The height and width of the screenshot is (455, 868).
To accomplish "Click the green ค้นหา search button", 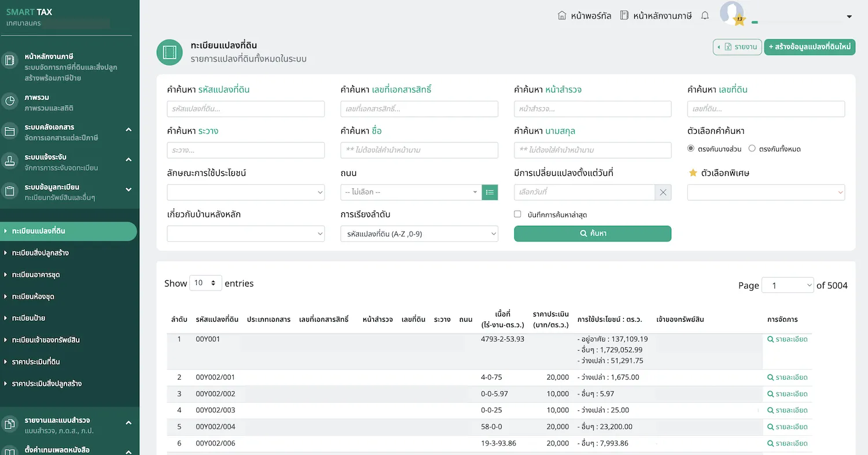I will coord(593,233).
